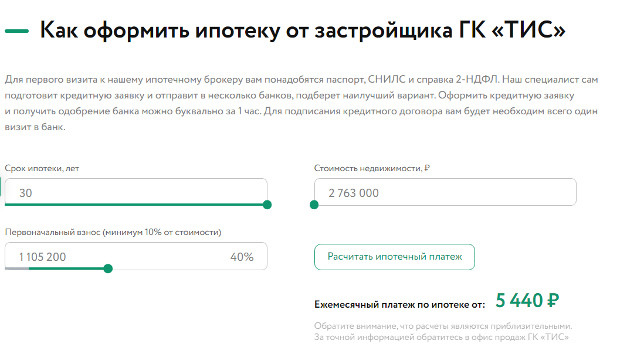Viewport: 627px width, 364px height.
Task: Click the mortgage term input showing 30
Action: pos(135,192)
